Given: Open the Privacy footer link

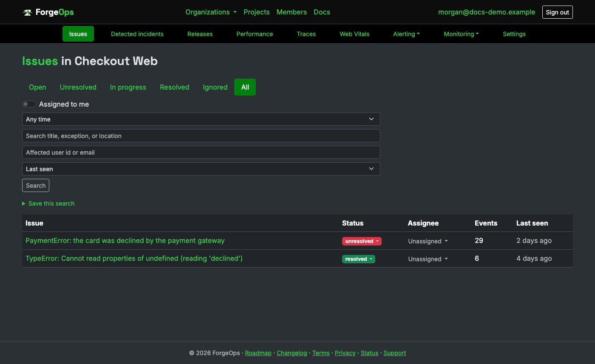Looking at the screenshot, I should (345, 353).
